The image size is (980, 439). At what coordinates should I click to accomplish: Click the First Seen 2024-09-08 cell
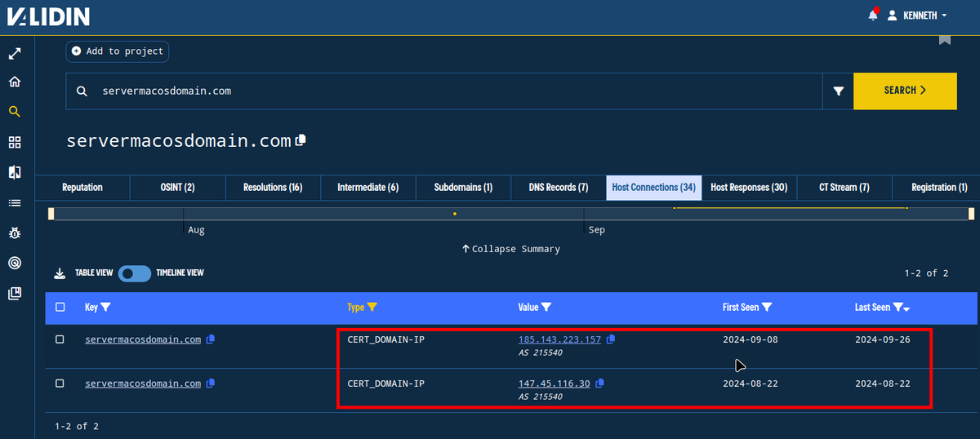coord(751,339)
